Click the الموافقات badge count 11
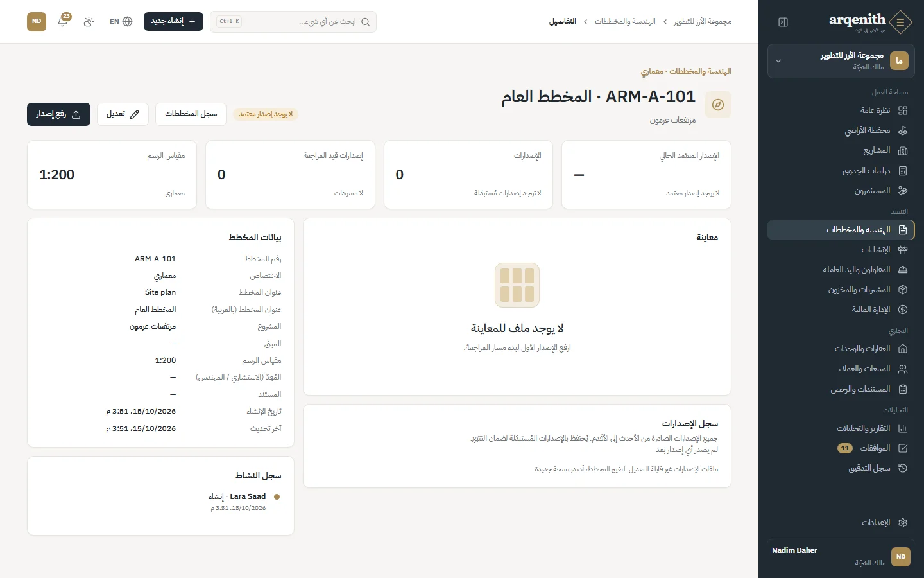This screenshot has width=924, height=578. [845, 448]
